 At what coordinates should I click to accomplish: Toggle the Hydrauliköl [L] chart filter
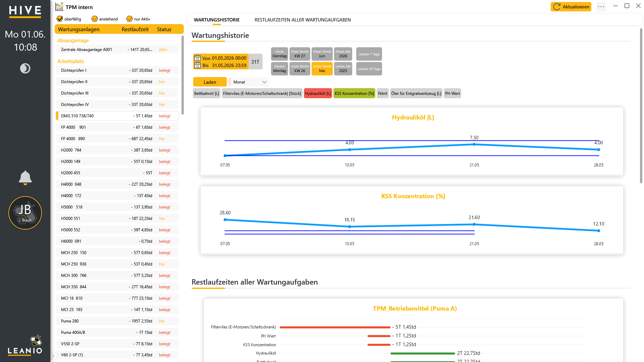click(x=318, y=94)
